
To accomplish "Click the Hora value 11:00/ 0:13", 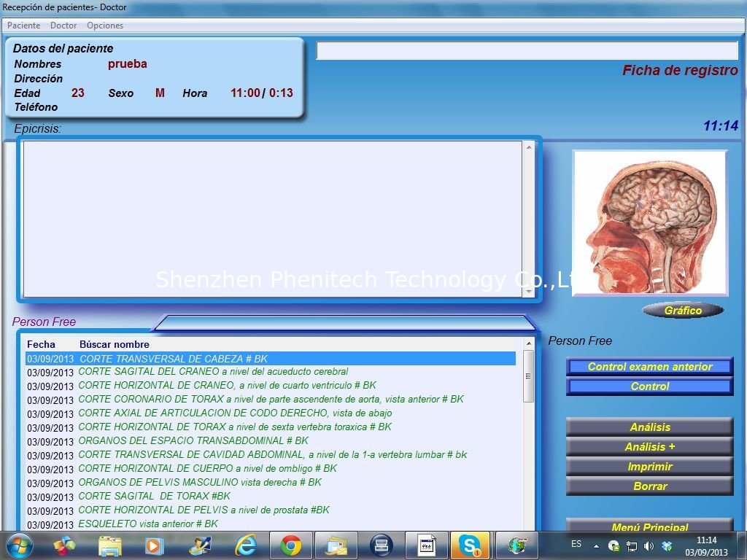I will pos(262,93).
